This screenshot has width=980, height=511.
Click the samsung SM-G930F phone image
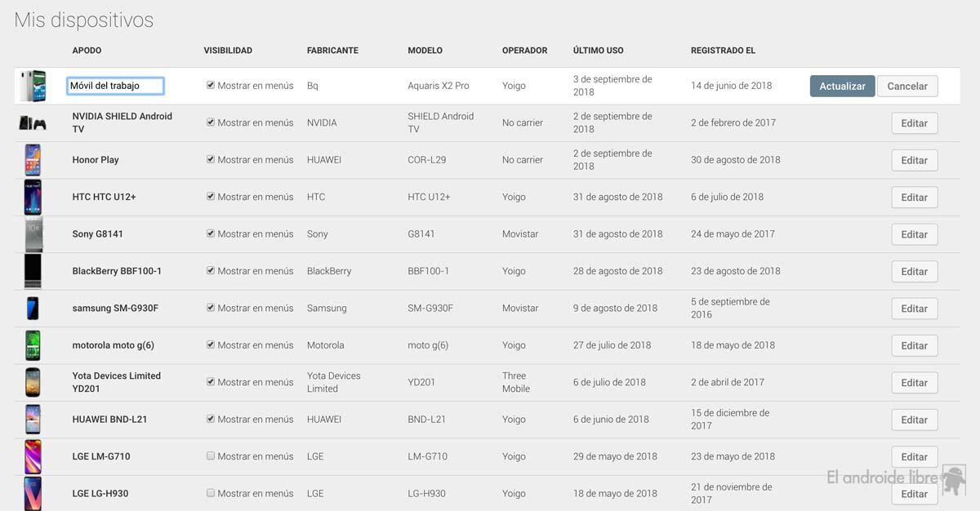tap(33, 308)
